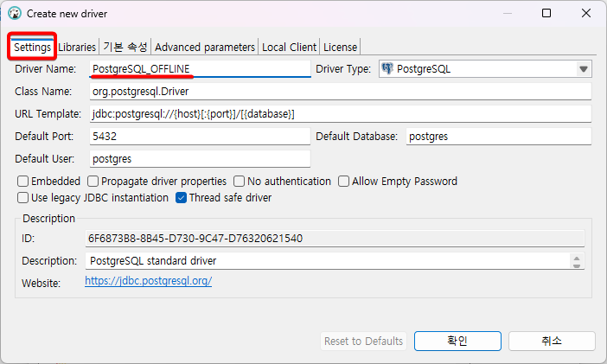Check Propagate driver properties
The image size is (607, 364).
coord(93,182)
